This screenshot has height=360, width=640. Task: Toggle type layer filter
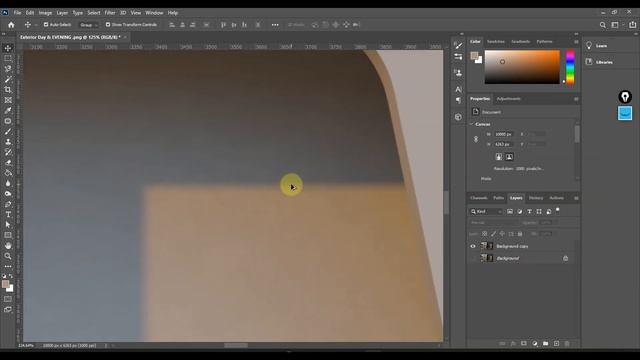(529, 211)
